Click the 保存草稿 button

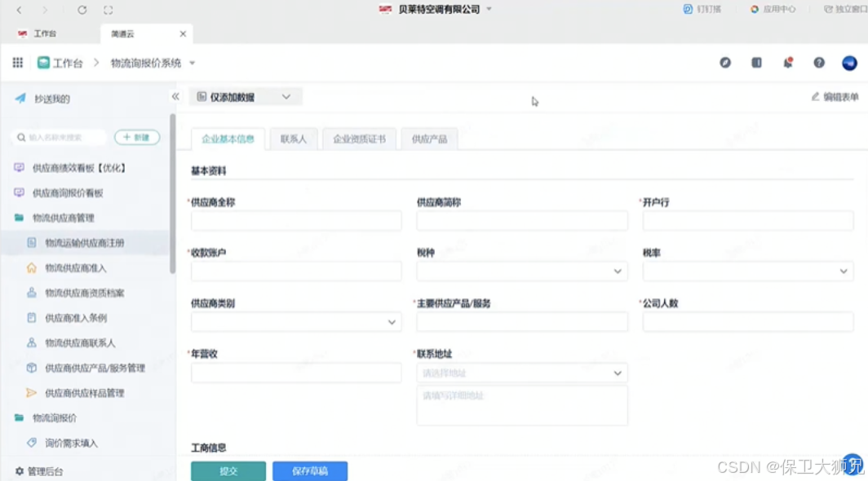(310, 470)
